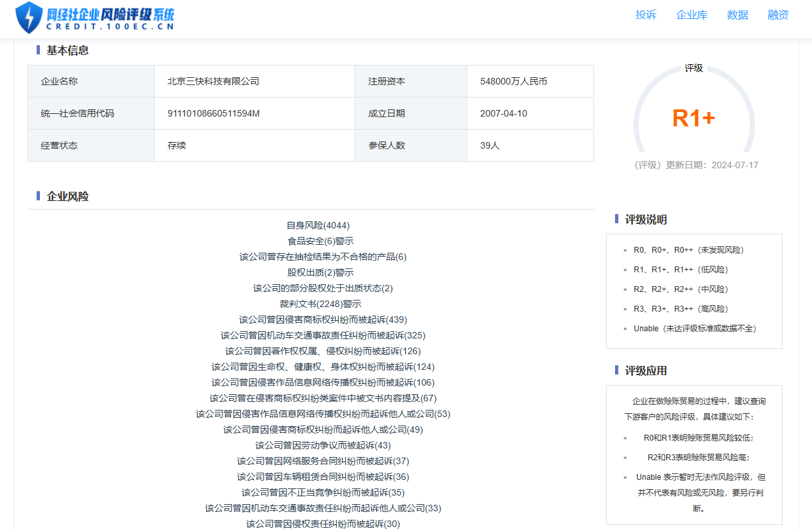Click Unable（未达评级标准或数据不全） item
The width and height of the screenshot is (812, 529).
point(695,329)
